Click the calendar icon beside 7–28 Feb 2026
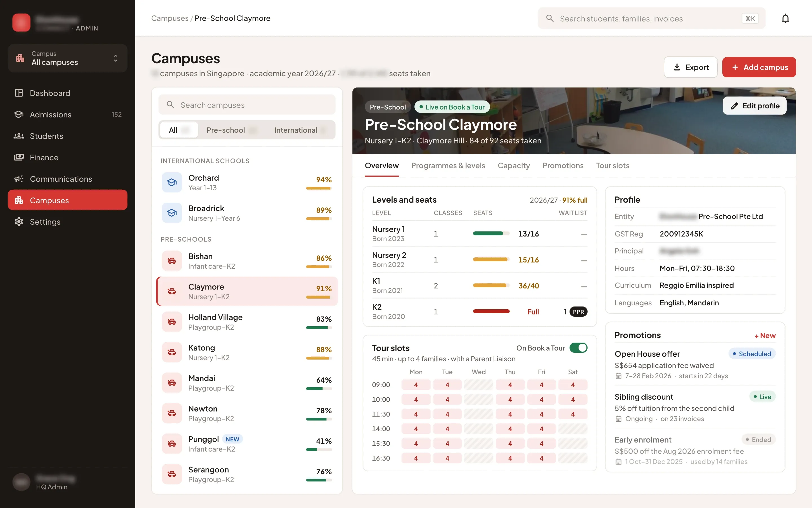The image size is (812, 508). point(618,376)
